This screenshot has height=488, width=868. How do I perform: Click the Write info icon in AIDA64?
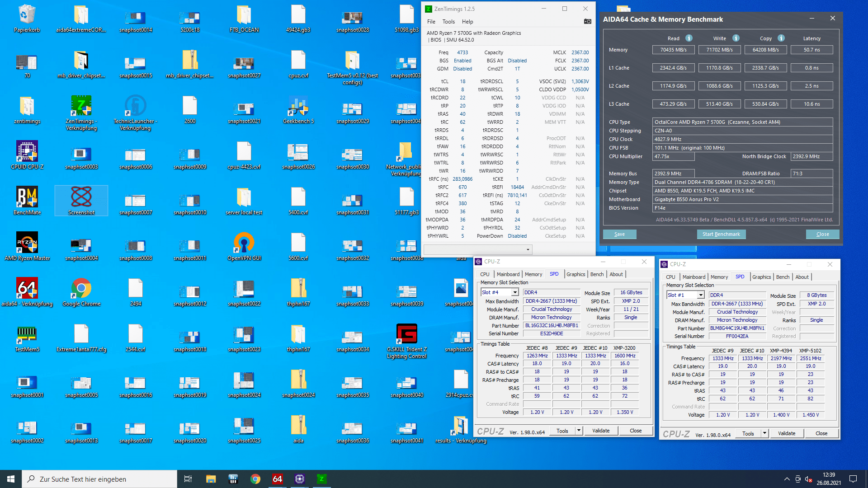coord(736,38)
